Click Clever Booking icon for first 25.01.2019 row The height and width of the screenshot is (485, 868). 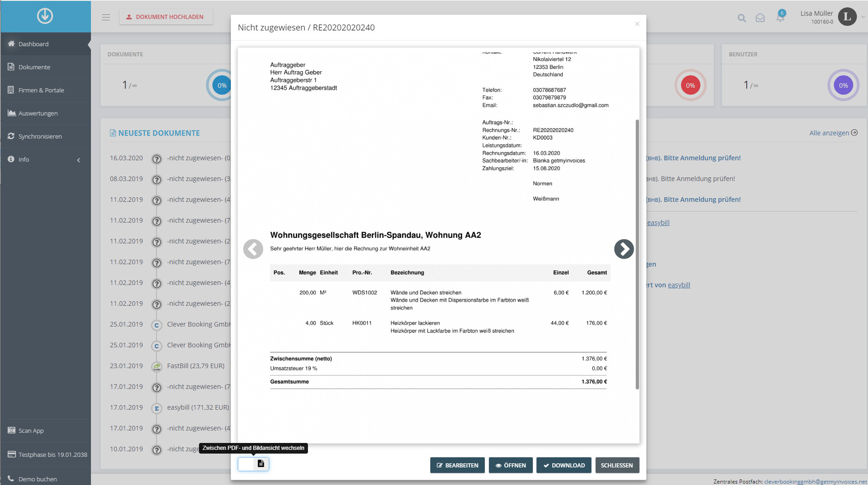click(x=157, y=325)
